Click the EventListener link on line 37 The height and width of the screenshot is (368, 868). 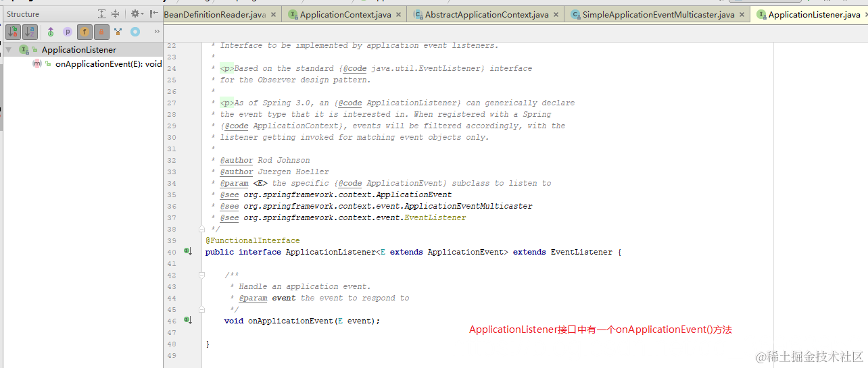tap(435, 217)
